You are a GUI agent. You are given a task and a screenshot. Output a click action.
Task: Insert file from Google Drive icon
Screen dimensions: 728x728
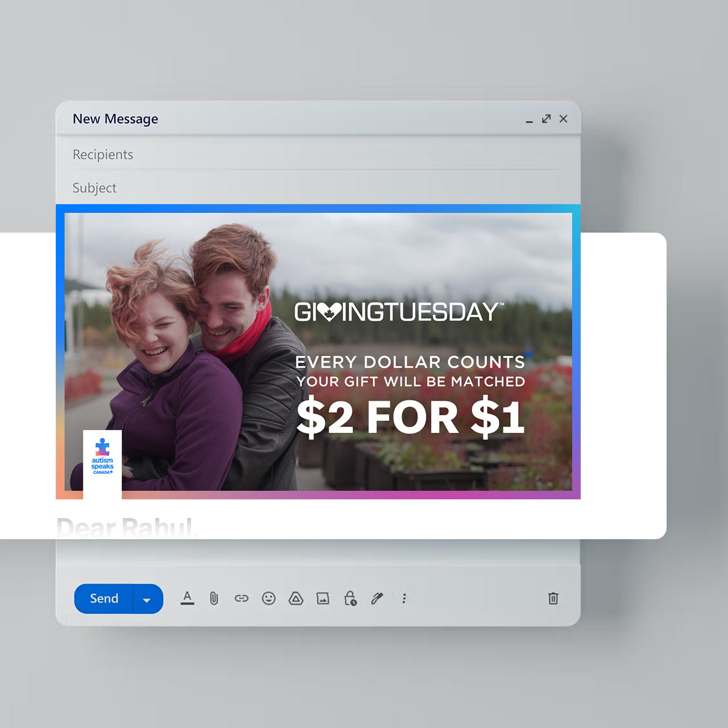(296, 598)
